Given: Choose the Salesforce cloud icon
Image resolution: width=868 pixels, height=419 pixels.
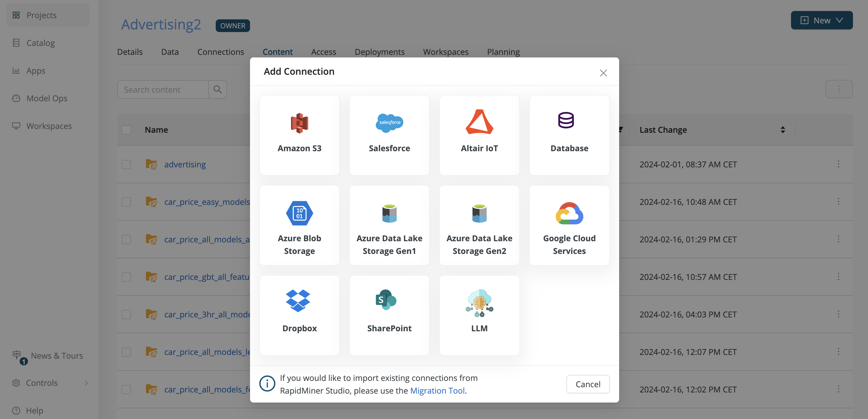Looking at the screenshot, I should pyautogui.click(x=389, y=123).
